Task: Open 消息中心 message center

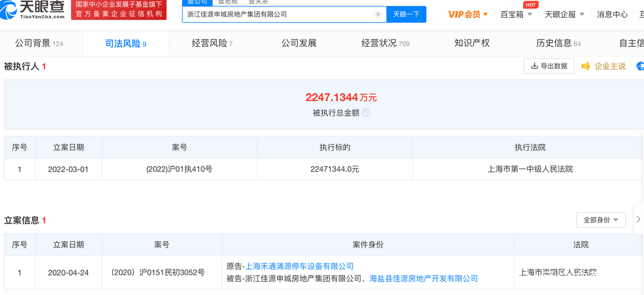Action: click(612, 15)
